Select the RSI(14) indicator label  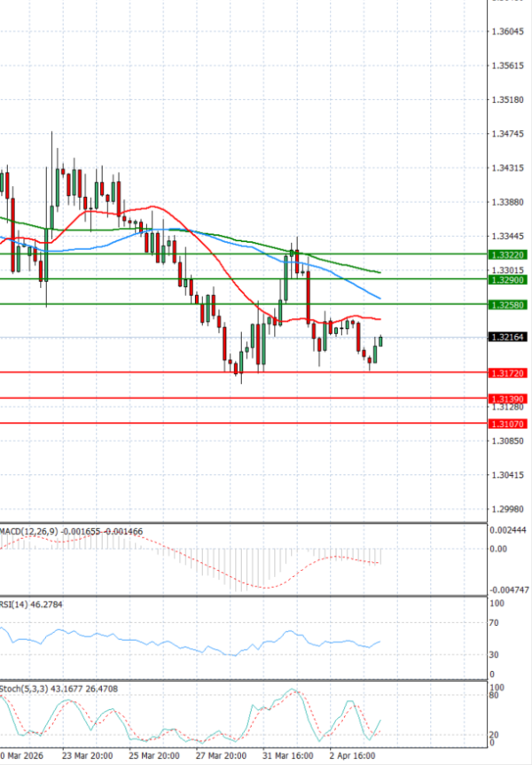tap(16, 605)
